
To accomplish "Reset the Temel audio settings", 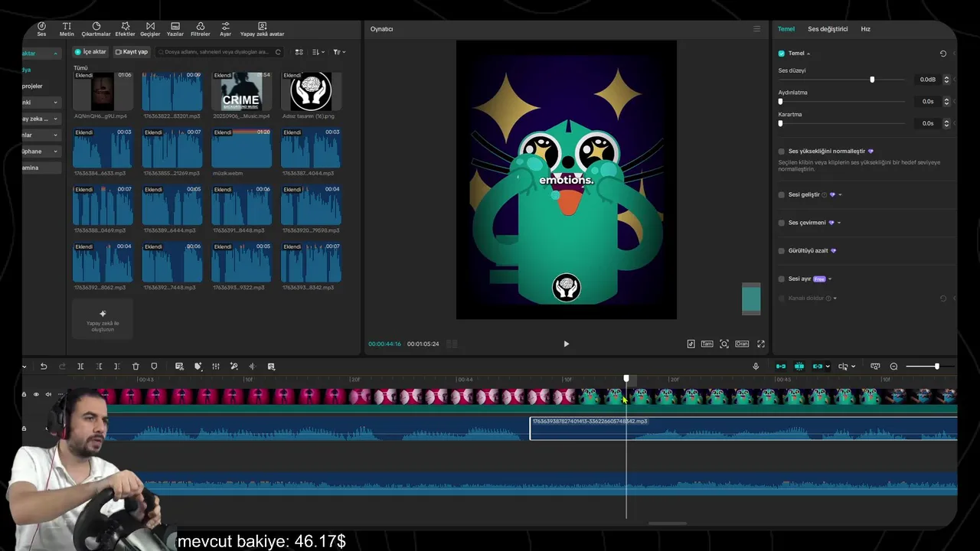I will coord(943,54).
